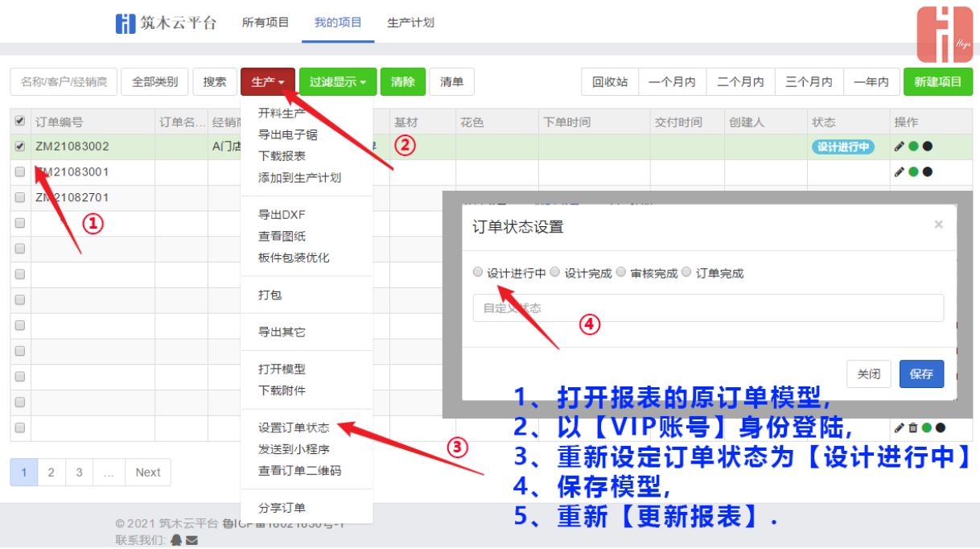Switch to the 所有项目 tab
980x549 pixels.
click(266, 23)
